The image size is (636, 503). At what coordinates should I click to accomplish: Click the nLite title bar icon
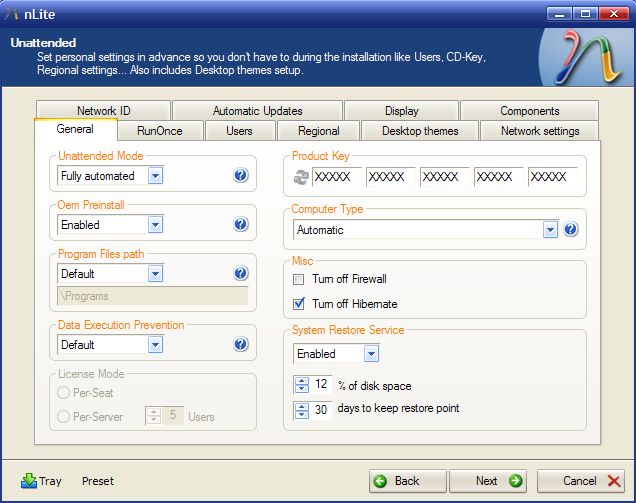[x=12, y=13]
